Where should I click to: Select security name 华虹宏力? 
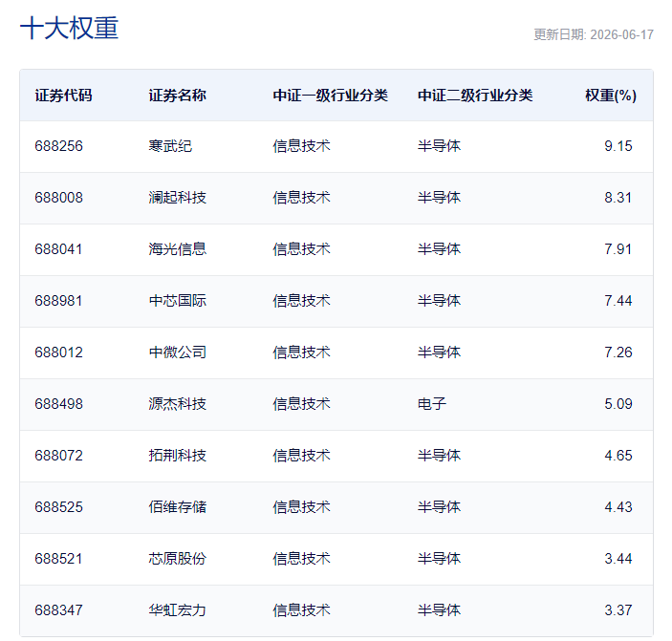click(x=178, y=610)
